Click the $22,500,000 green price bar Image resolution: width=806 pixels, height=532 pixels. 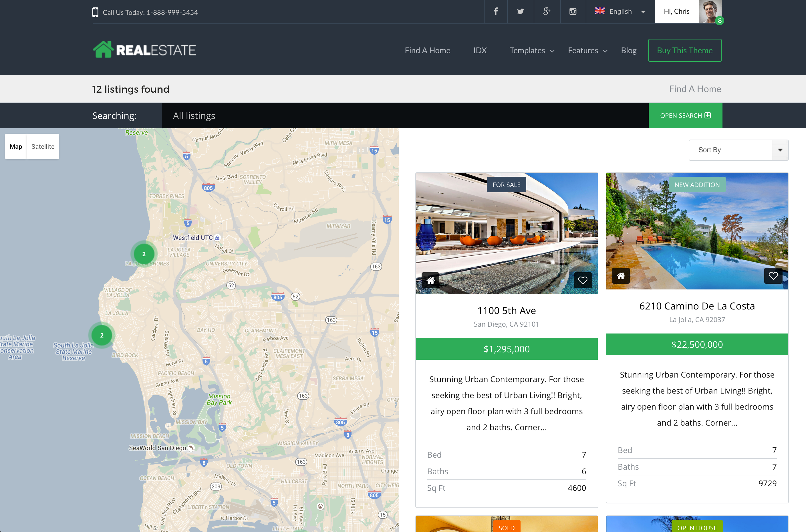[x=697, y=344]
